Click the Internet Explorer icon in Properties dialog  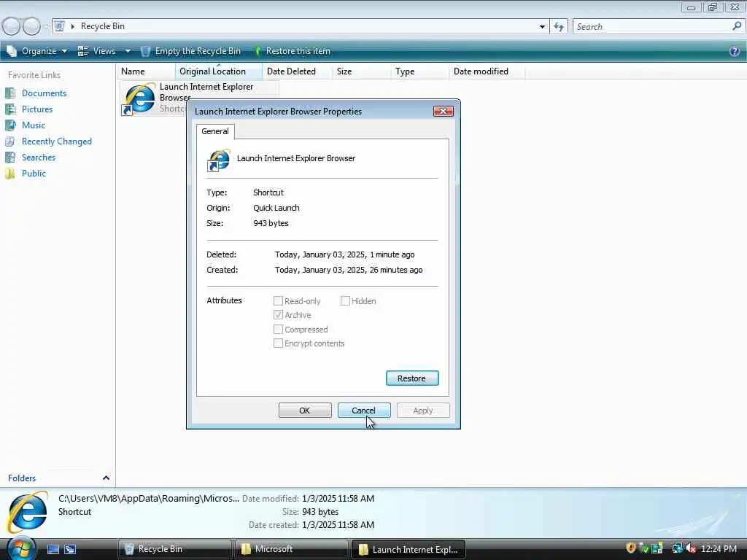219,160
